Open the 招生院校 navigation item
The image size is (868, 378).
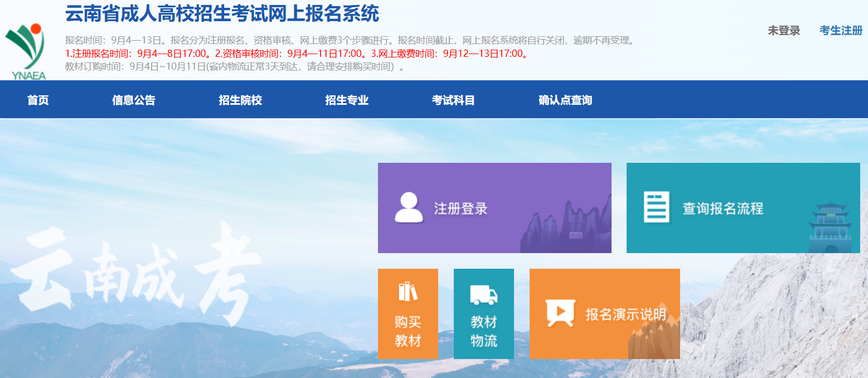point(240,100)
